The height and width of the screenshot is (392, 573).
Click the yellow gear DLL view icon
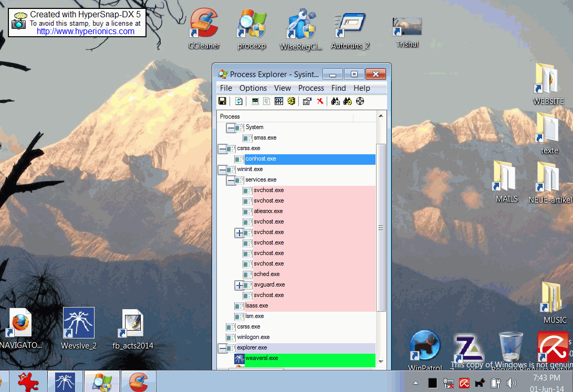click(291, 101)
